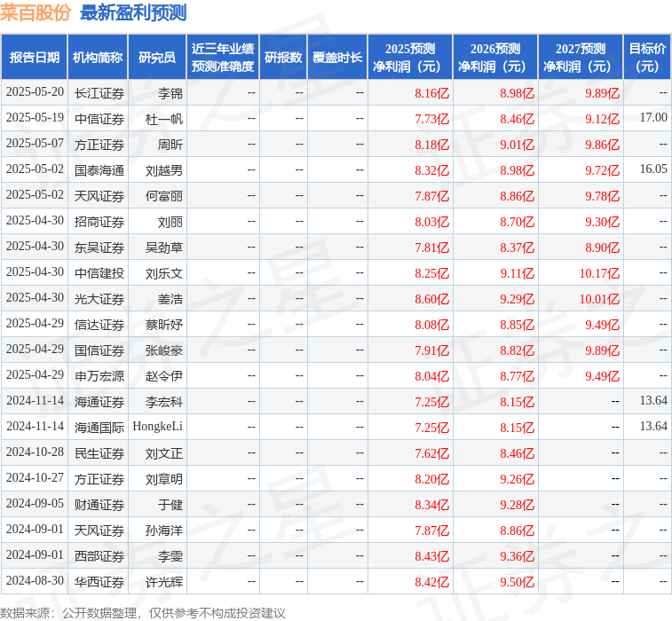Image resolution: width=672 pixels, height=621 pixels.
Task: Click the 9.28亿 profit value
Action: click(x=518, y=505)
